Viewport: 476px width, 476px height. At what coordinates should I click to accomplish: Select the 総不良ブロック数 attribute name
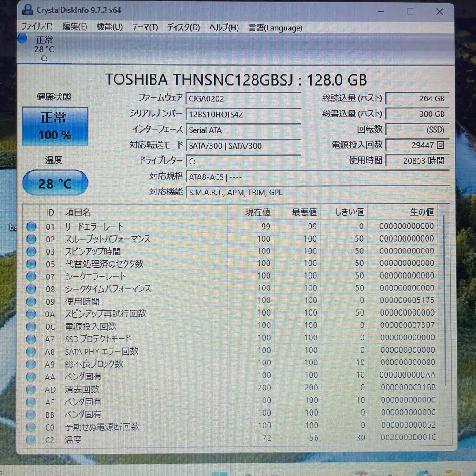[94, 364]
